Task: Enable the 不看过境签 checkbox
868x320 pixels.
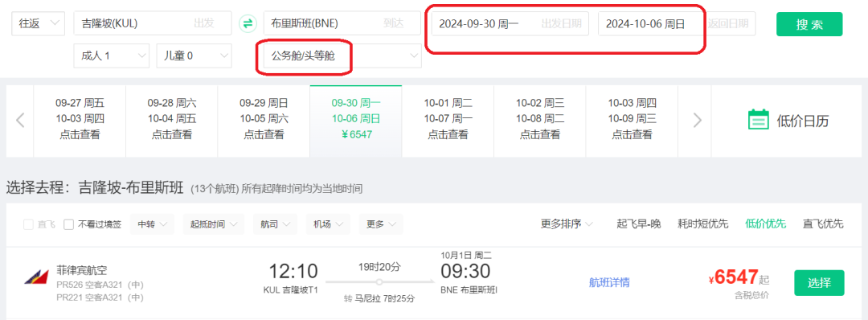Action: pyautogui.click(x=68, y=224)
